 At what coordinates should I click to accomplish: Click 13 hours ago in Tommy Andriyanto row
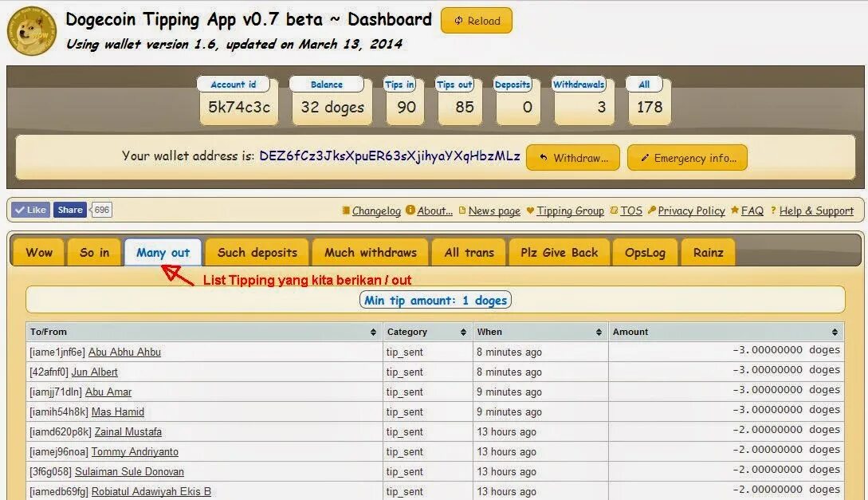[x=506, y=452]
